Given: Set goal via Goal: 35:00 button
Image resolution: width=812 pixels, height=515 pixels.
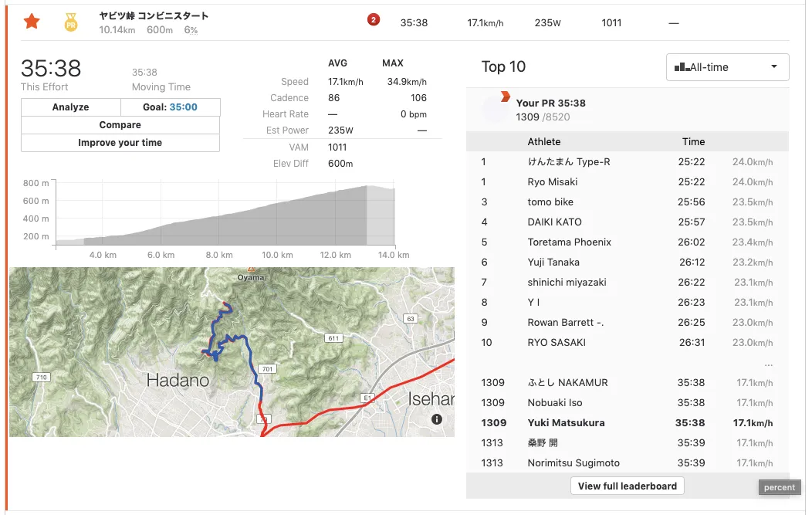Looking at the screenshot, I should pos(170,107).
